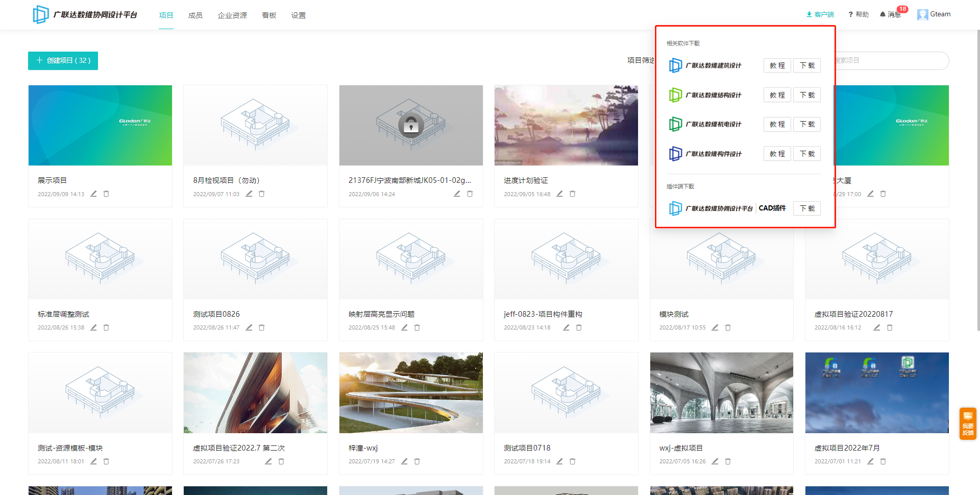Screen dimensions: 980x495
Task: Switch to the 成员 tab
Action: [195, 15]
